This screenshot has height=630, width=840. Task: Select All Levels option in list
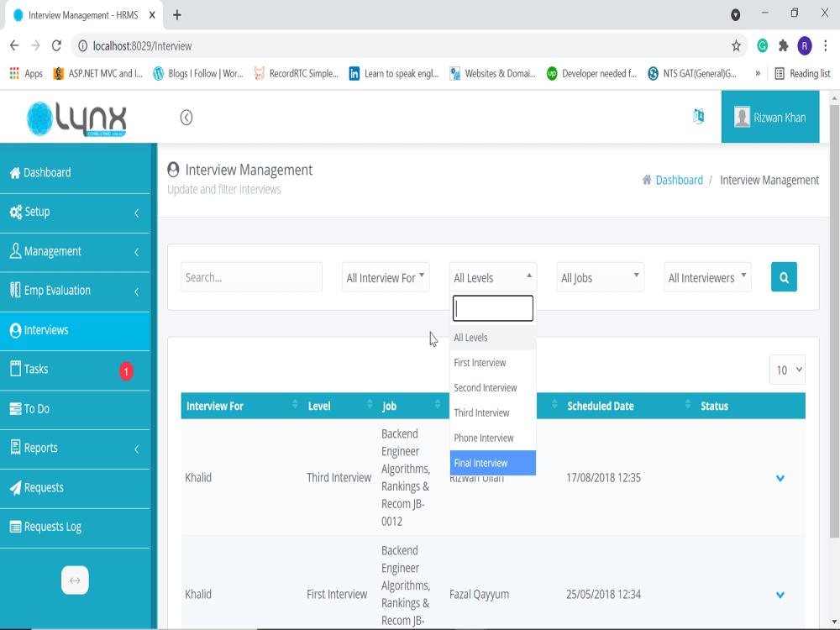(x=493, y=338)
